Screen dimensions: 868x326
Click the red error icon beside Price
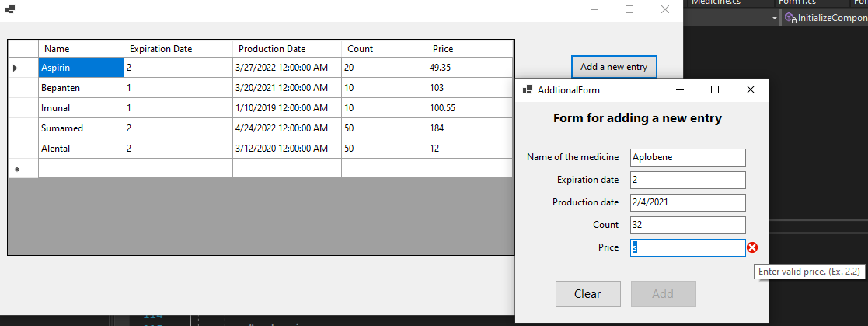(x=751, y=248)
